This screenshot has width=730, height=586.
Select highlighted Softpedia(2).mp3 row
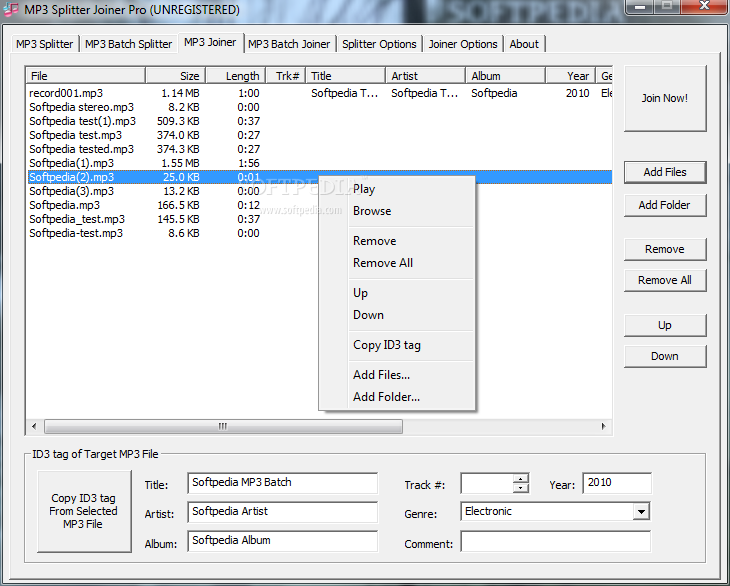(319, 177)
